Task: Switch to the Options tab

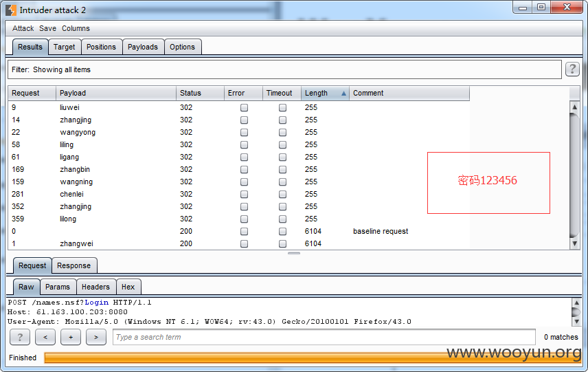Action: tap(182, 47)
